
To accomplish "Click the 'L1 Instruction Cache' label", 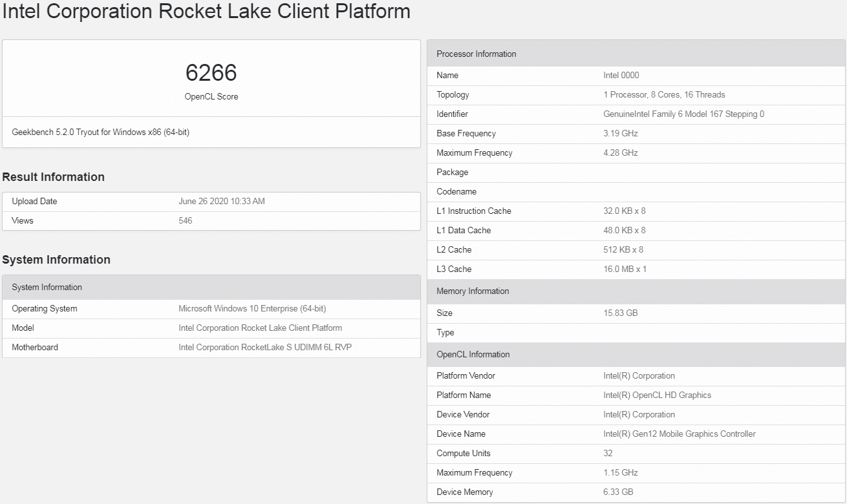I will 474,211.
